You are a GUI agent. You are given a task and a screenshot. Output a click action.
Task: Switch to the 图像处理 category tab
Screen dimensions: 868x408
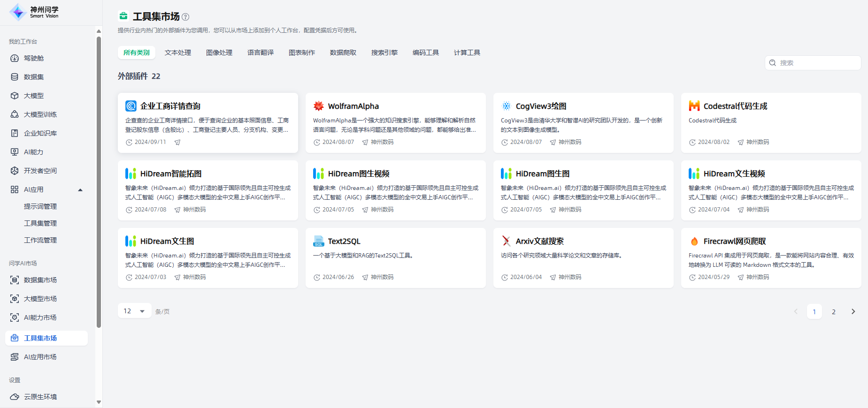tap(219, 53)
